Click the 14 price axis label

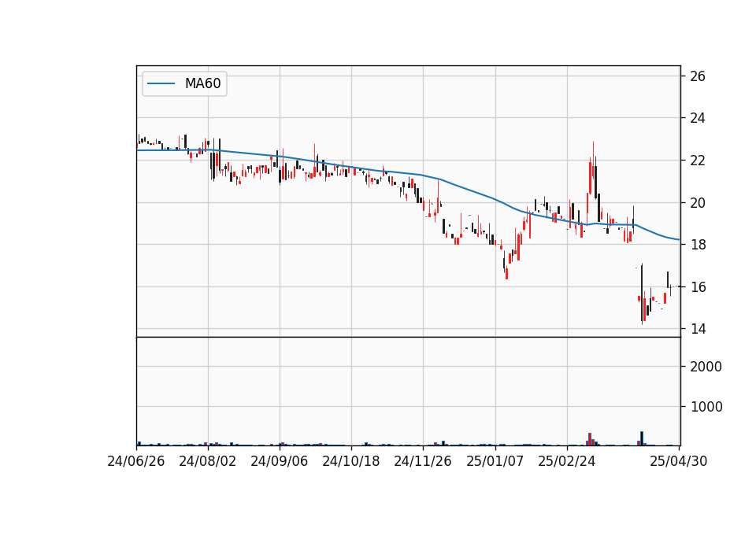point(697,329)
